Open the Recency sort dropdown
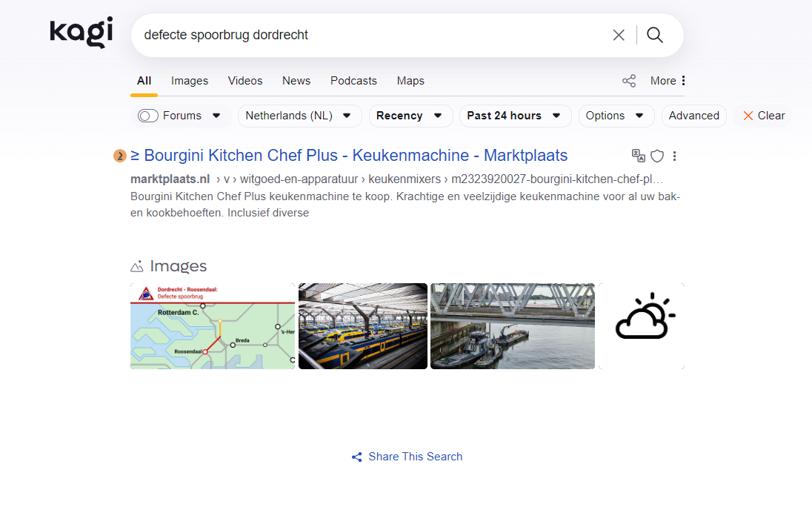 click(410, 116)
